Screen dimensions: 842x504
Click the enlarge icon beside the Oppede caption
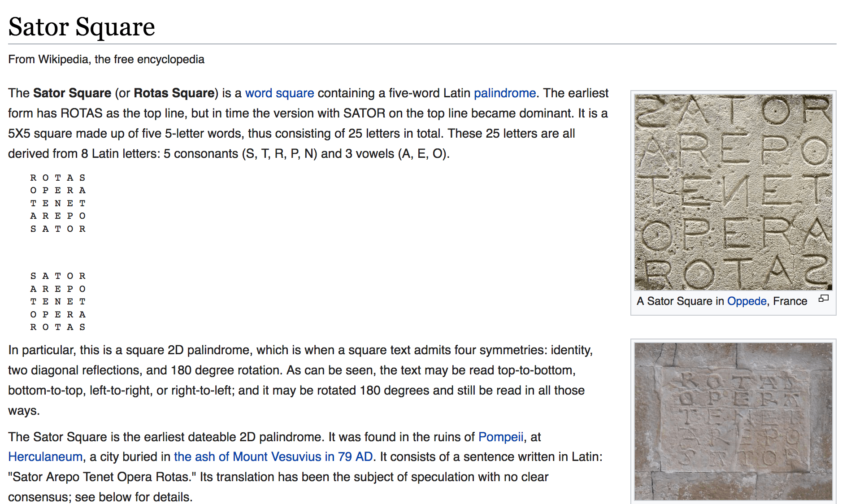[823, 299]
